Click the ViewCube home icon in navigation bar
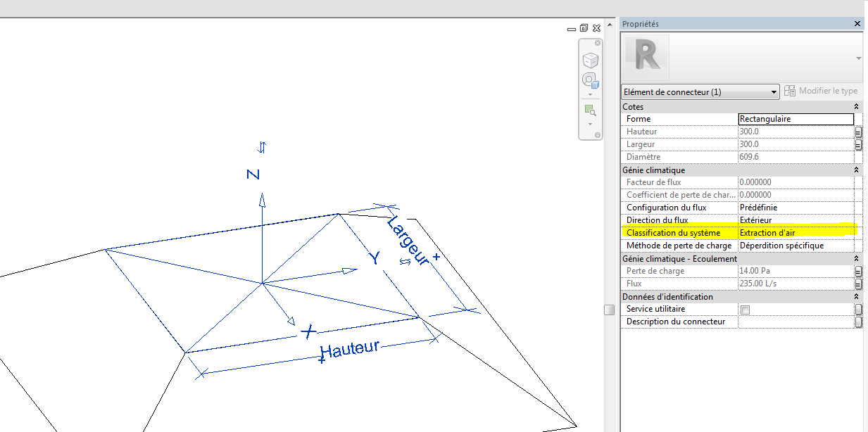The width and height of the screenshot is (868, 432). pos(590,60)
